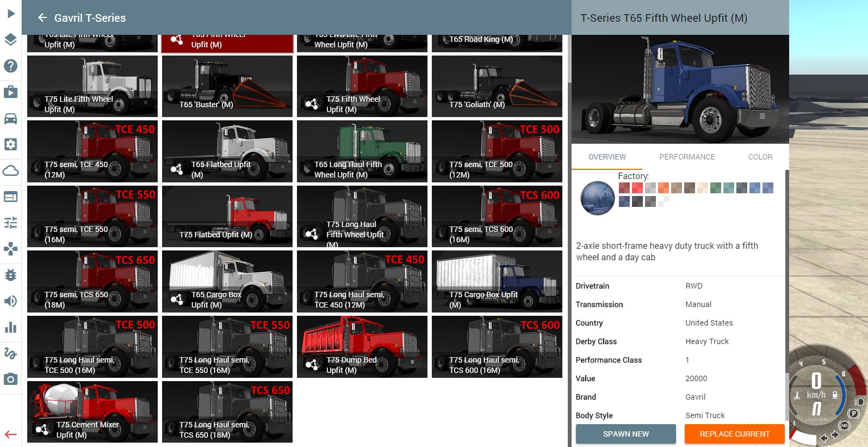868x447 pixels.
Task: Pick the teal factory color swatch
Action: point(729,188)
